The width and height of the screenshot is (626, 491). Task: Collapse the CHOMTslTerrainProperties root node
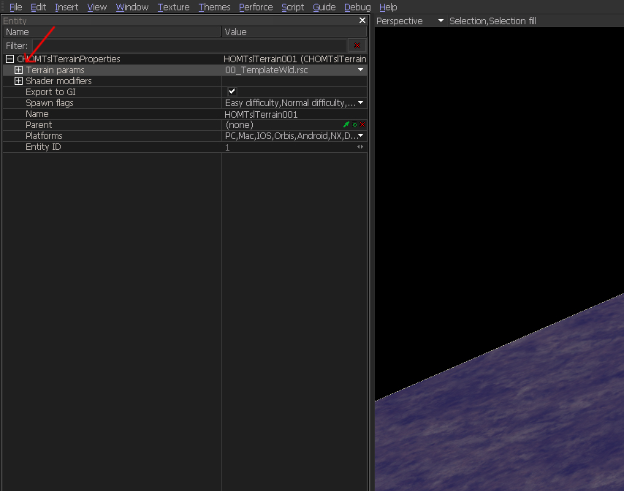(9, 59)
